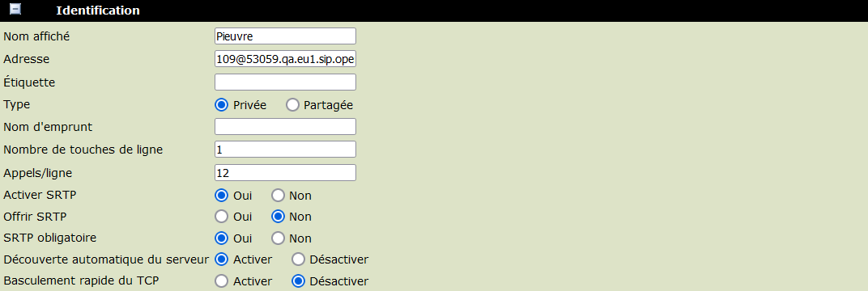Click the Identification section header title
The height and width of the screenshot is (291, 868).
coord(98,11)
